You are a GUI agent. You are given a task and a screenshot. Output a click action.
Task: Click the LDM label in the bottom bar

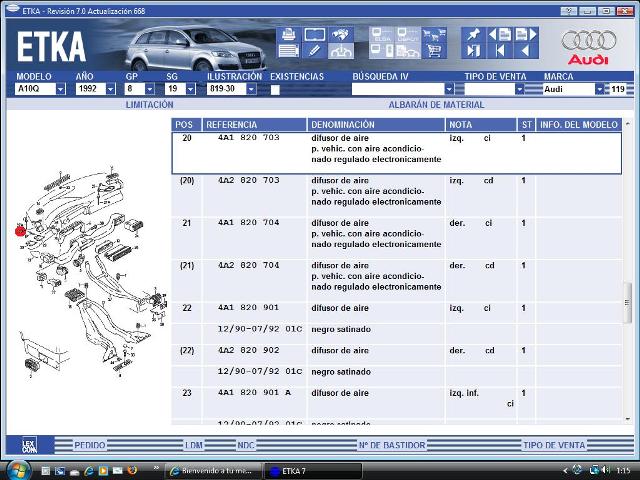194,445
